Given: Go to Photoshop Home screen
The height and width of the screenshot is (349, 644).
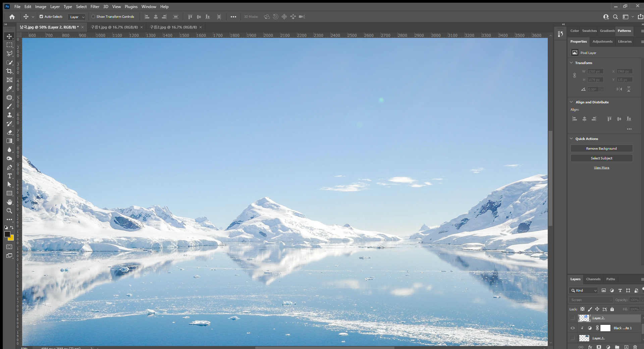Looking at the screenshot, I should (x=12, y=17).
